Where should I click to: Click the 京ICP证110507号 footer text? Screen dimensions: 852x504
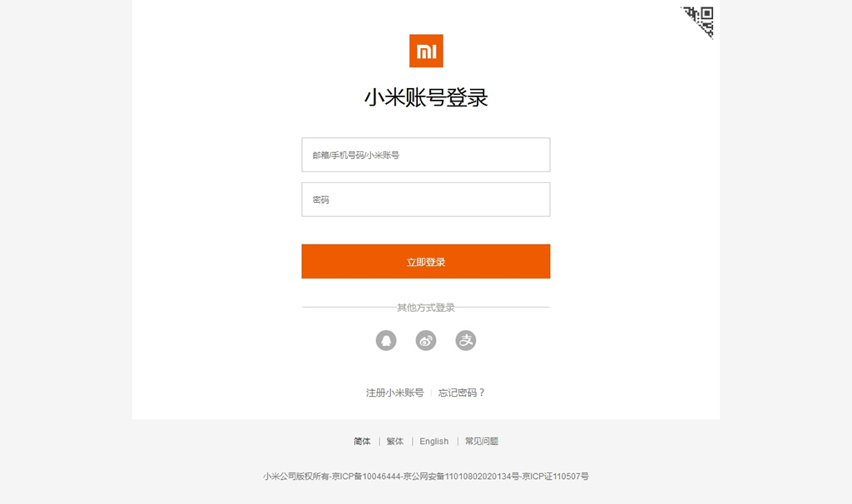(x=555, y=477)
